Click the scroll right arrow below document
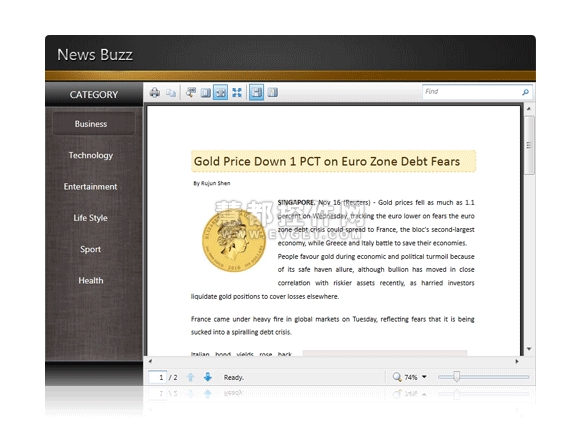 coord(517,361)
